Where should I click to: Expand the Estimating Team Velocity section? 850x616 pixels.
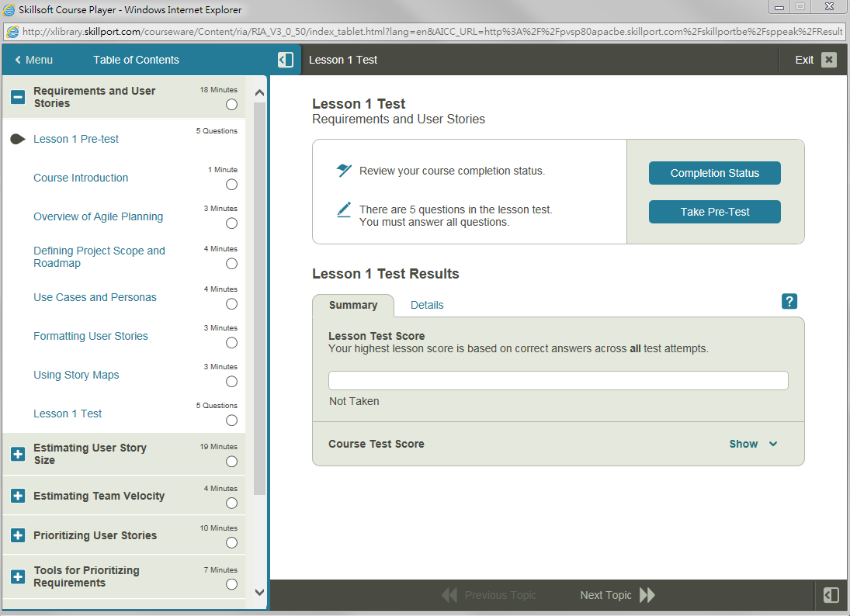click(18, 496)
